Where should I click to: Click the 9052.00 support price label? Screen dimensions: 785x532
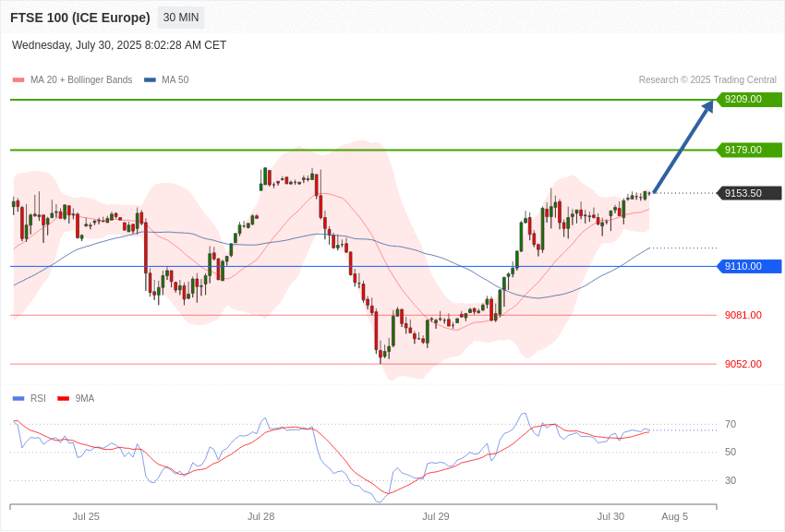pyautogui.click(x=743, y=364)
